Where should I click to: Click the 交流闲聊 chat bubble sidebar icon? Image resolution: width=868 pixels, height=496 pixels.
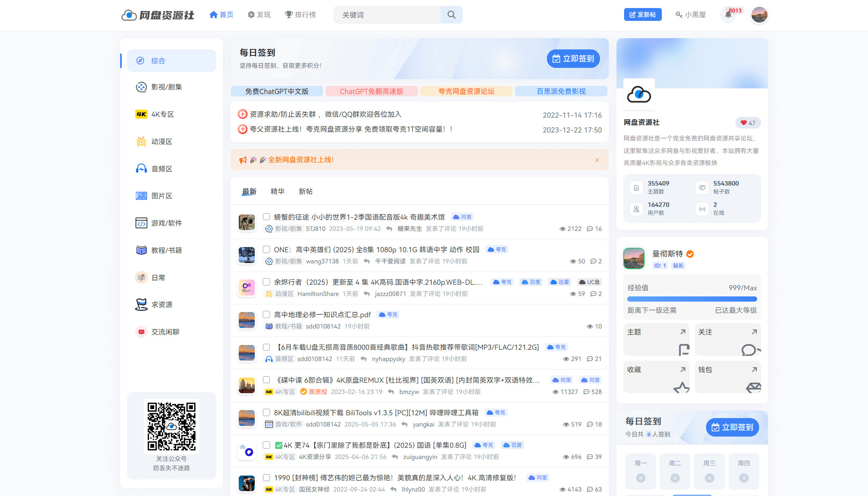(x=141, y=332)
